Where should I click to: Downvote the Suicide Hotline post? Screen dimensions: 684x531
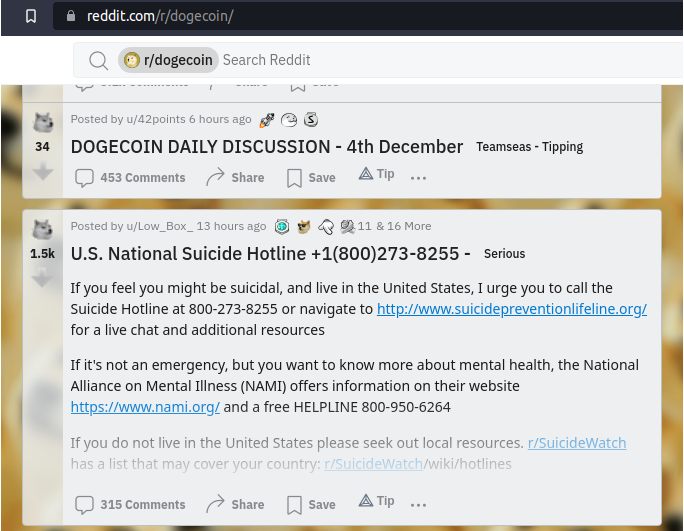(43, 277)
